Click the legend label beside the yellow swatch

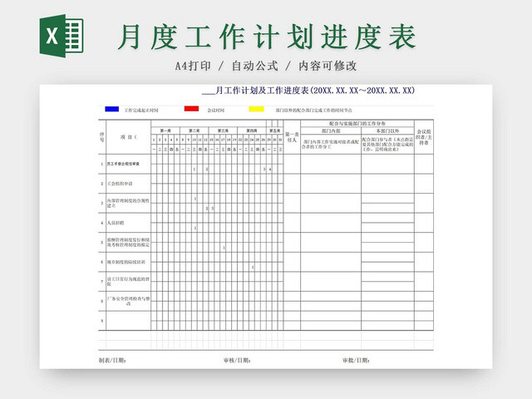click(313, 111)
